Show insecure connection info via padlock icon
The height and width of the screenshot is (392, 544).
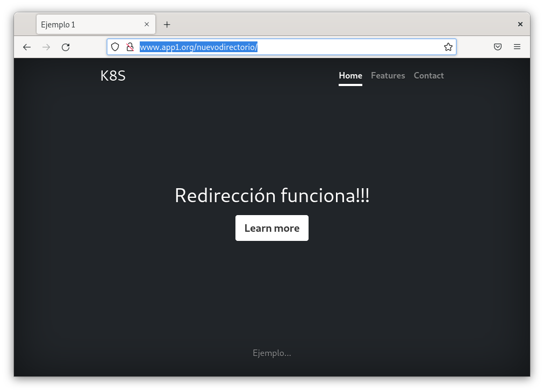130,47
